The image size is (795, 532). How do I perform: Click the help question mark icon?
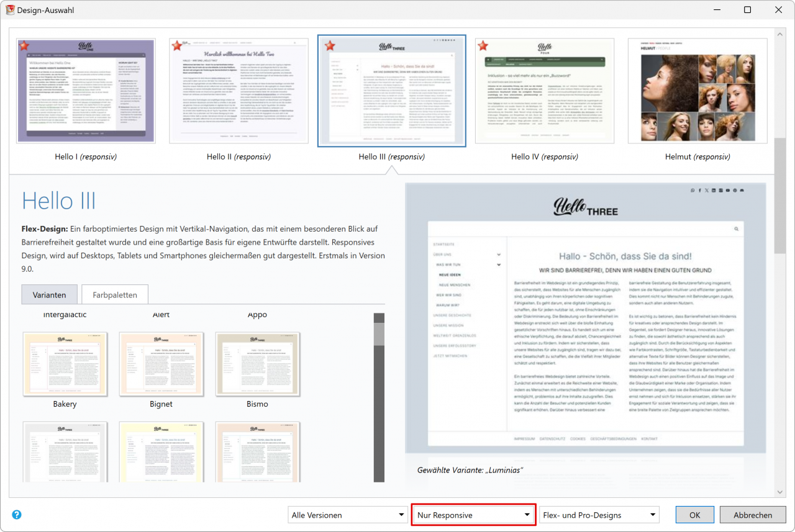click(x=17, y=515)
